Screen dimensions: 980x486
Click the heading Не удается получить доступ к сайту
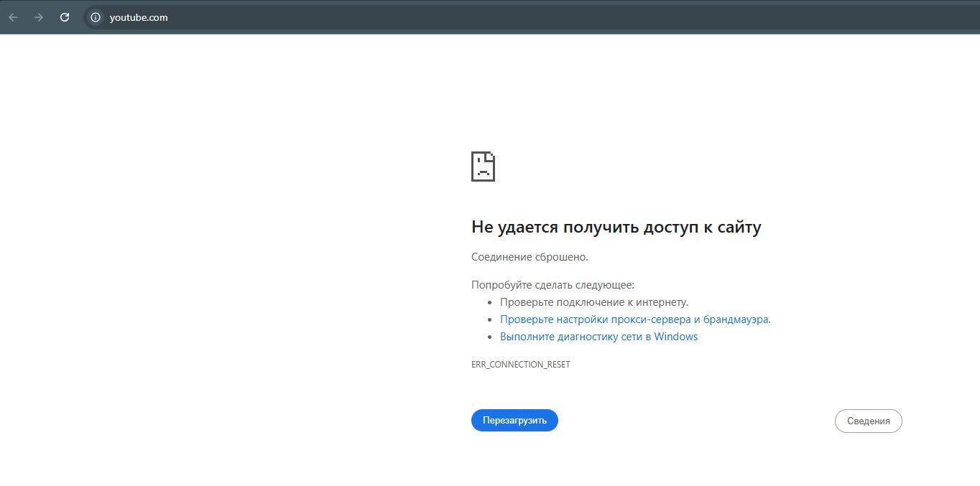(x=616, y=227)
